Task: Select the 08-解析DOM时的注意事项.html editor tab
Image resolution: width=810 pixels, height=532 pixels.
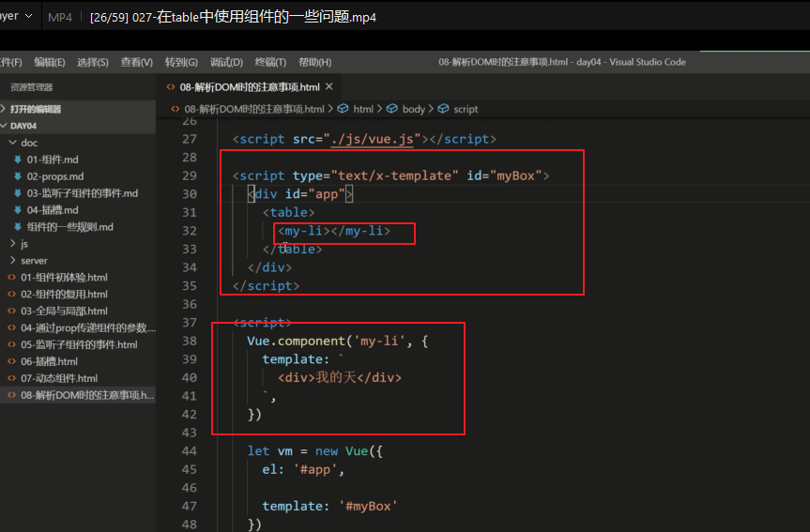Action: (249, 86)
